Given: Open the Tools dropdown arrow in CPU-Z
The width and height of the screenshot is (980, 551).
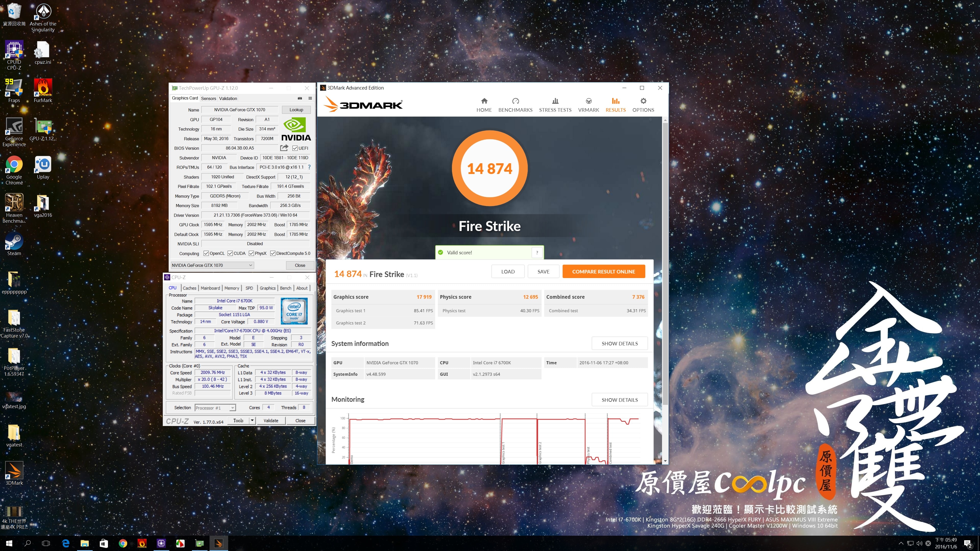Looking at the screenshot, I should pyautogui.click(x=252, y=420).
